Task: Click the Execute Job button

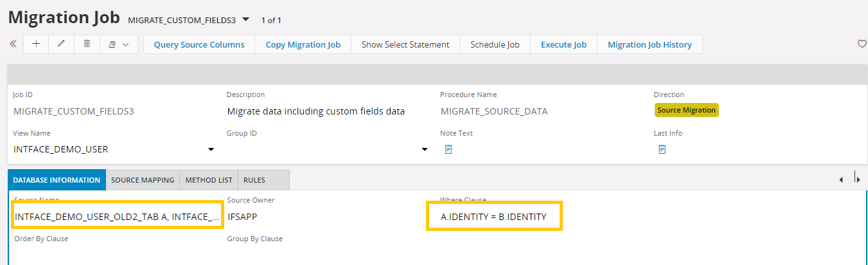Action: coord(563,44)
